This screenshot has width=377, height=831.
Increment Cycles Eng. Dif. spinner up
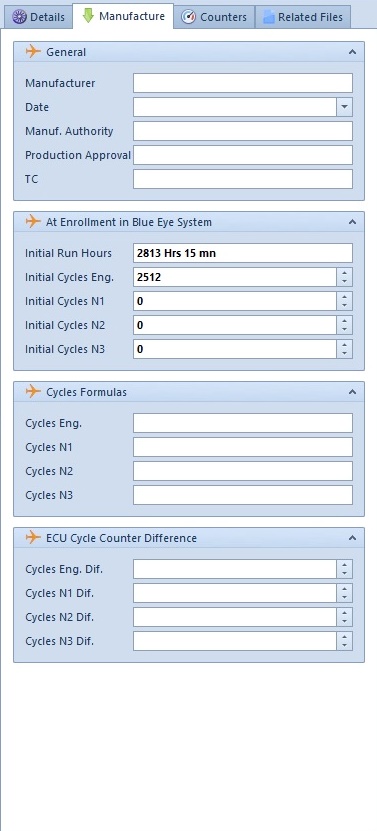(345, 564)
